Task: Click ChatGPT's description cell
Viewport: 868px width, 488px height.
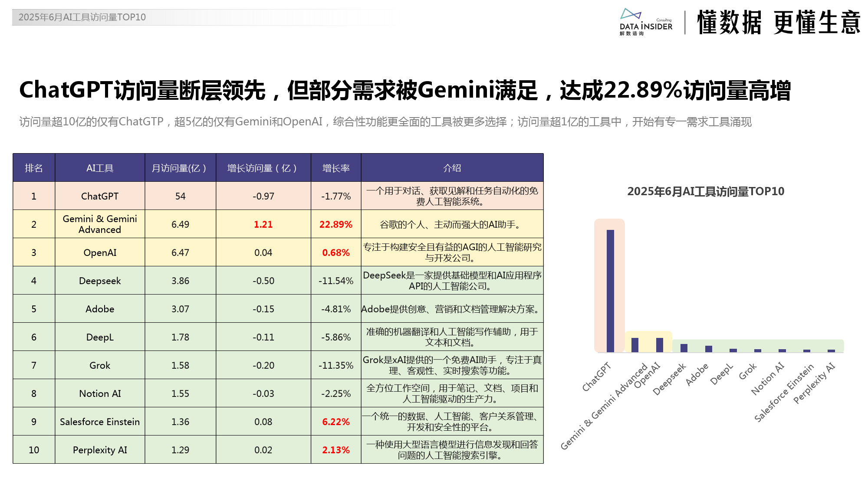Action: pos(452,196)
